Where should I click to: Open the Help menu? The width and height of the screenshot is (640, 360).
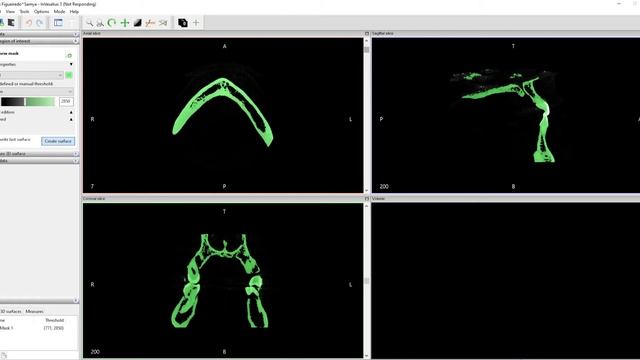(x=74, y=12)
